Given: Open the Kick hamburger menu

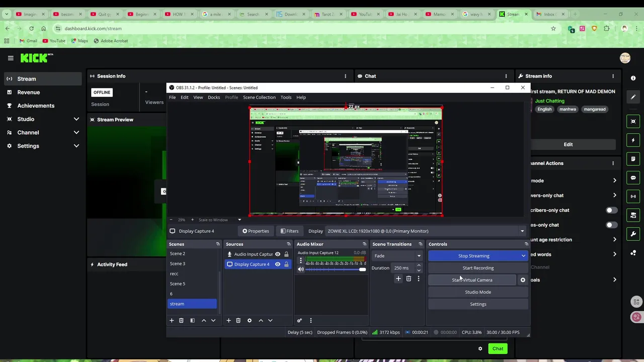Looking at the screenshot, I should coord(11,58).
